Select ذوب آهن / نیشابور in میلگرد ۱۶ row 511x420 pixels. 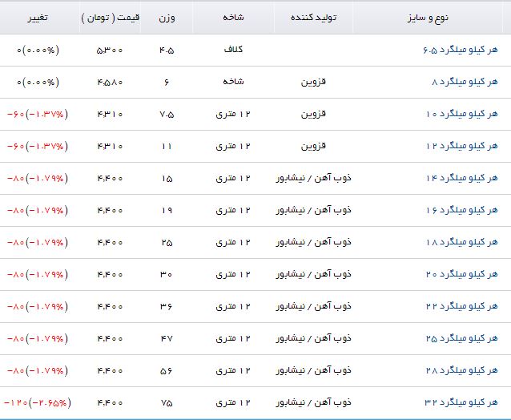(x=313, y=210)
